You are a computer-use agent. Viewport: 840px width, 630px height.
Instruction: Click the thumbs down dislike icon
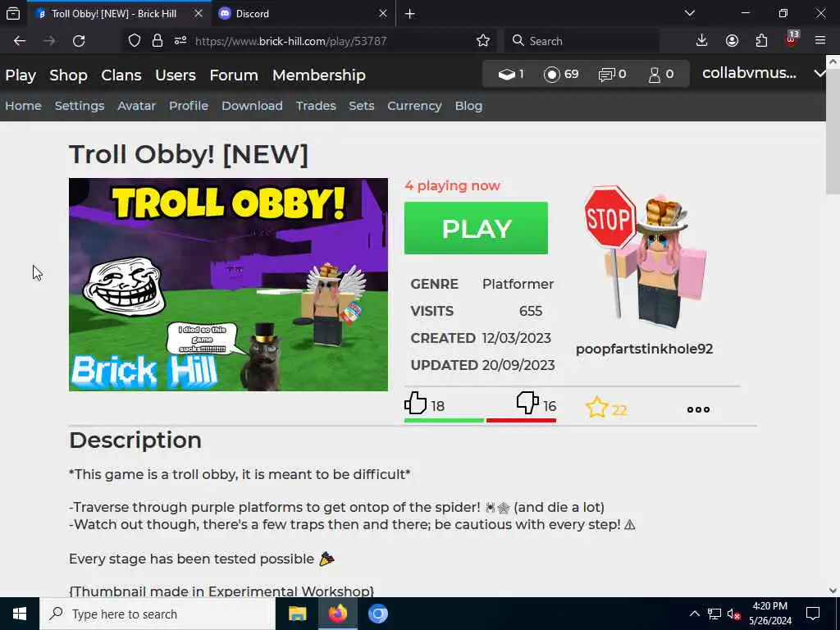click(527, 403)
